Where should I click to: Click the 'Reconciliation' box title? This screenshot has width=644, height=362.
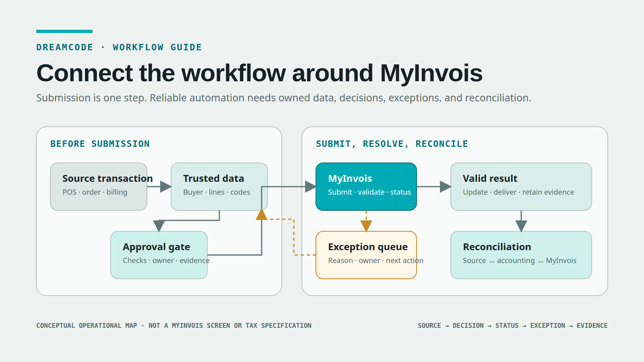[x=497, y=247]
